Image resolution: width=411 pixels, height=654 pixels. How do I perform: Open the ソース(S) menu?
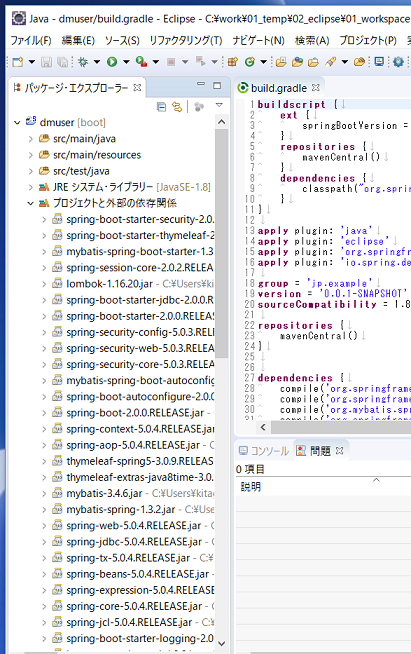point(122,40)
